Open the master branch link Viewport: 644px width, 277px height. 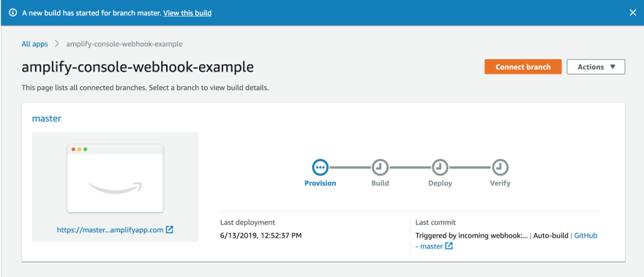tap(46, 118)
